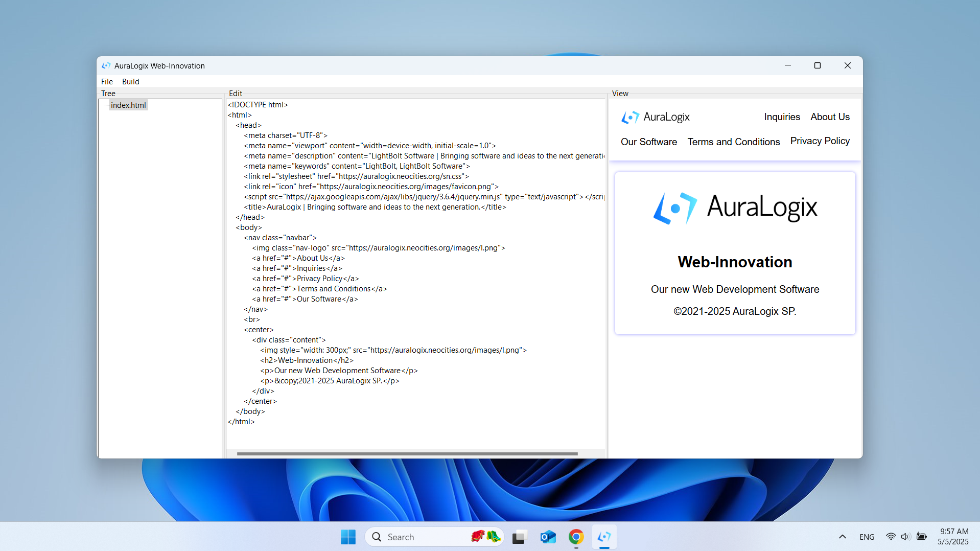Click the horizontal scrollbar in the Edit pane
The width and height of the screenshot is (980, 551).
(407, 453)
